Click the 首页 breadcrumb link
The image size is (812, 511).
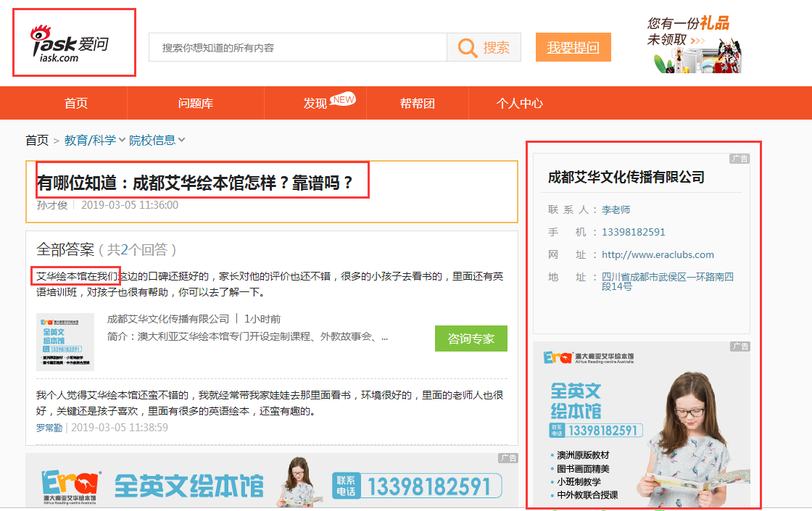(37, 141)
